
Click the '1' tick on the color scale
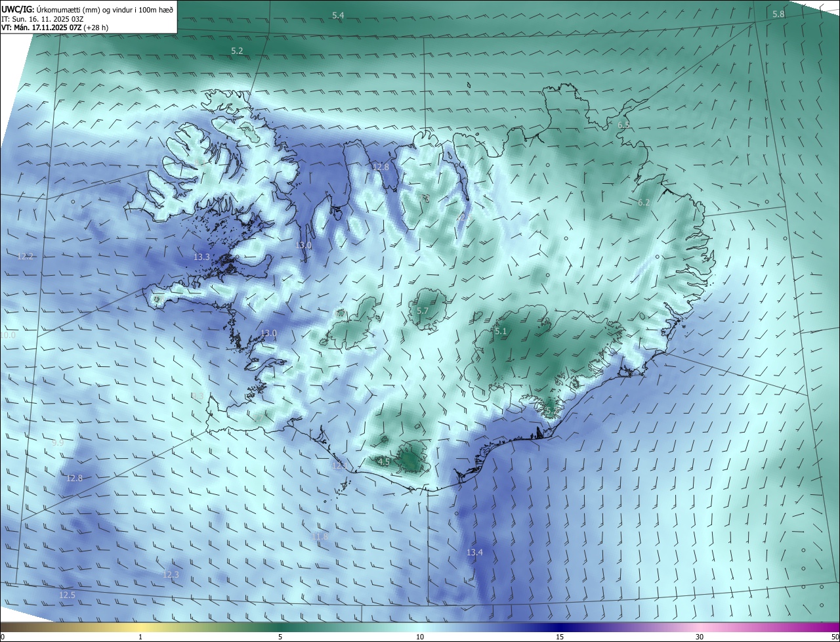[x=140, y=637]
